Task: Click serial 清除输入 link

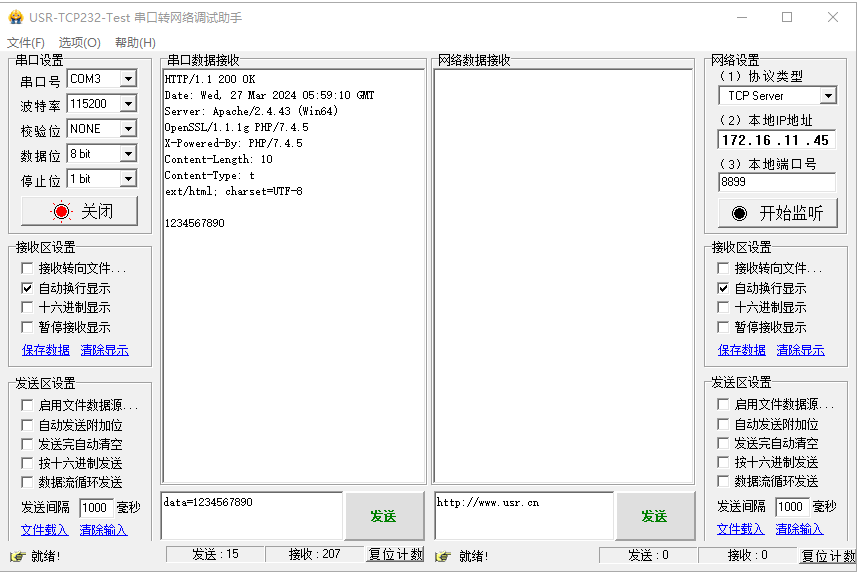Action: point(103,530)
